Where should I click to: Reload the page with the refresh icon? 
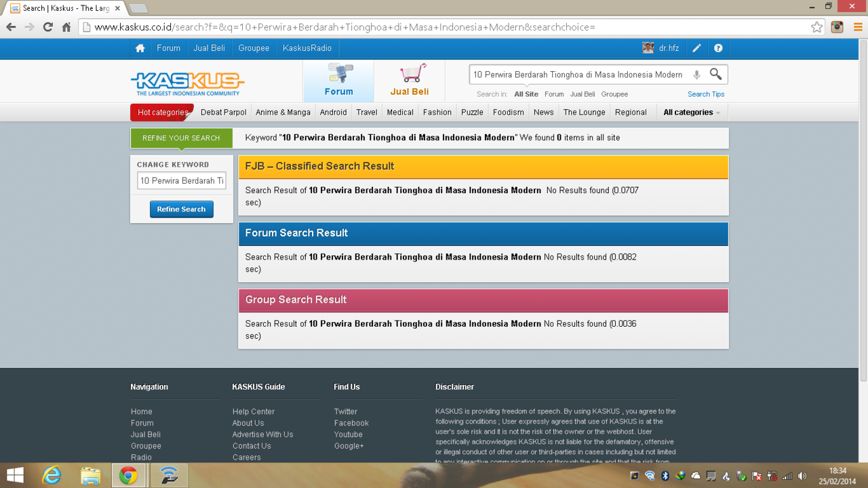point(47,27)
